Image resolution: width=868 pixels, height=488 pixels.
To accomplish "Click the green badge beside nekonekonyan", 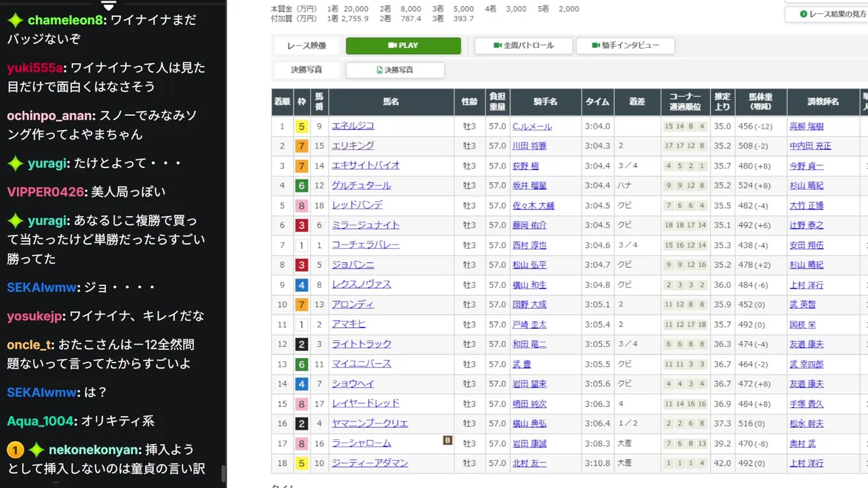I will tap(37, 450).
